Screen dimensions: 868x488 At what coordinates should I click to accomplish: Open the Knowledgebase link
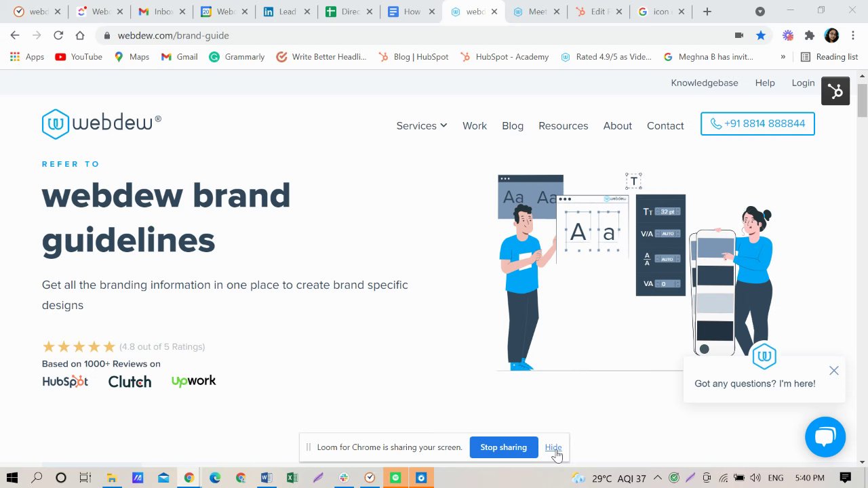(705, 83)
